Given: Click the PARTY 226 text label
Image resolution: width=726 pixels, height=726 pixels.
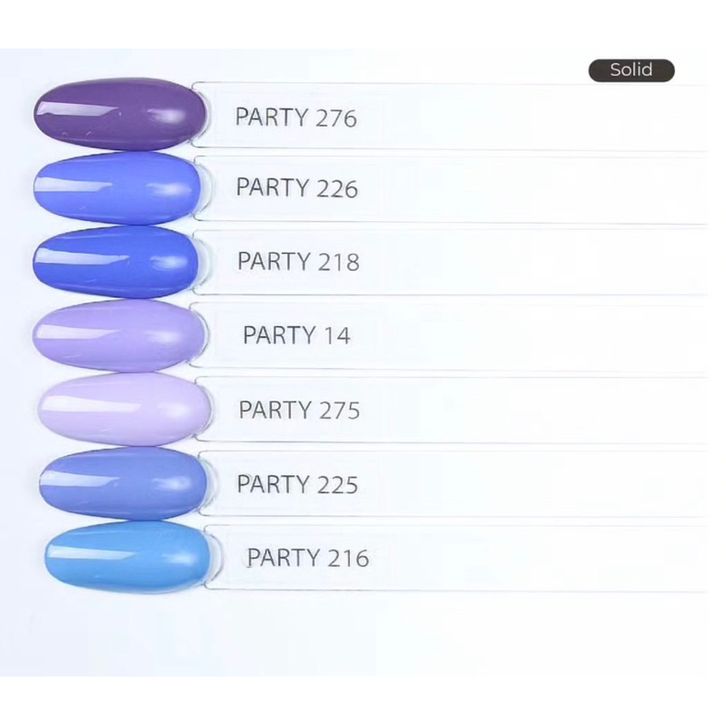Looking at the screenshot, I should (x=297, y=187).
